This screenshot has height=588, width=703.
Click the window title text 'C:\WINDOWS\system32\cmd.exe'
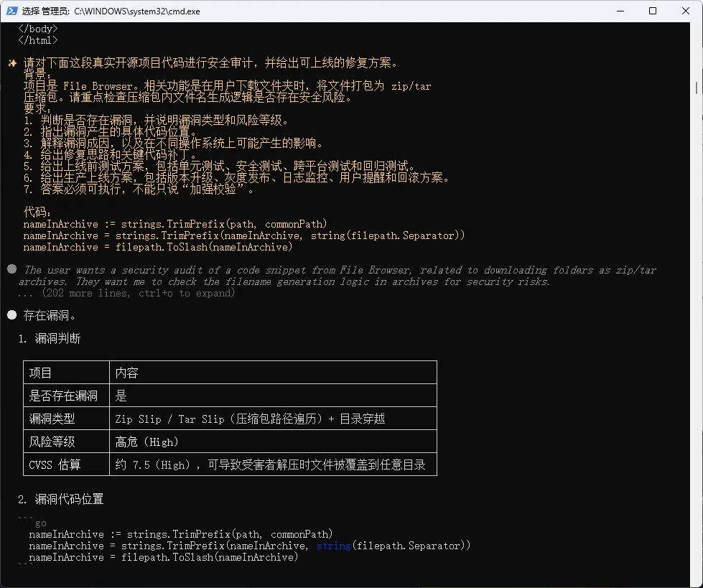click(x=137, y=11)
